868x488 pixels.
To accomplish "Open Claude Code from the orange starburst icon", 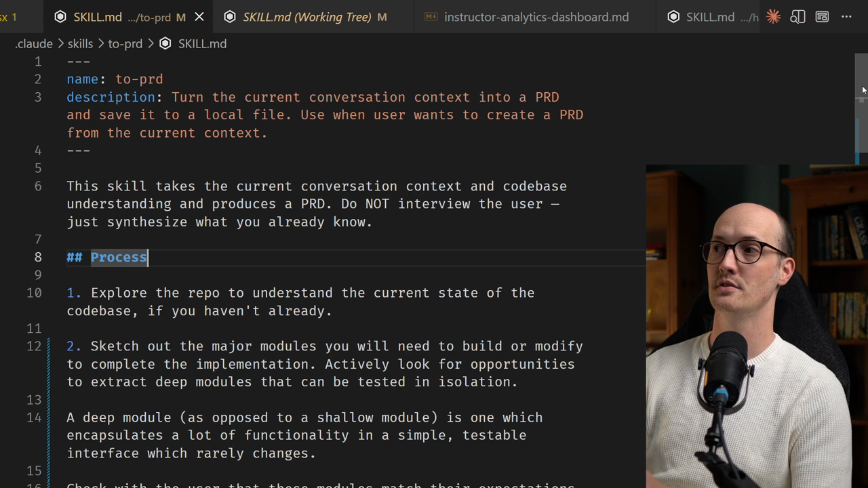I will [773, 17].
